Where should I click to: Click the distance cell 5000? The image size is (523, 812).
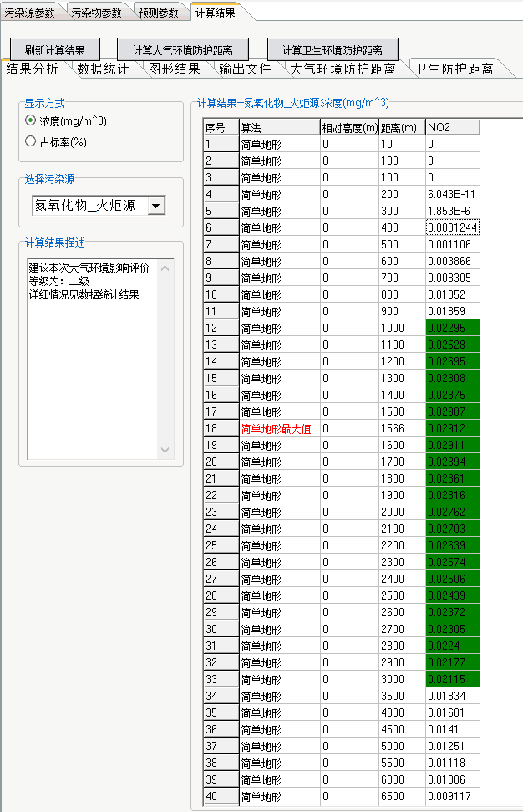(x=403, y=746)
